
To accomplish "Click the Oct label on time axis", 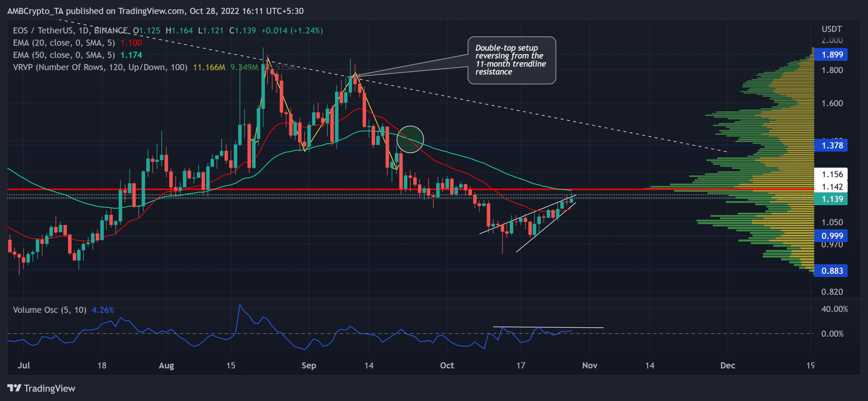I will pos(447,365).
